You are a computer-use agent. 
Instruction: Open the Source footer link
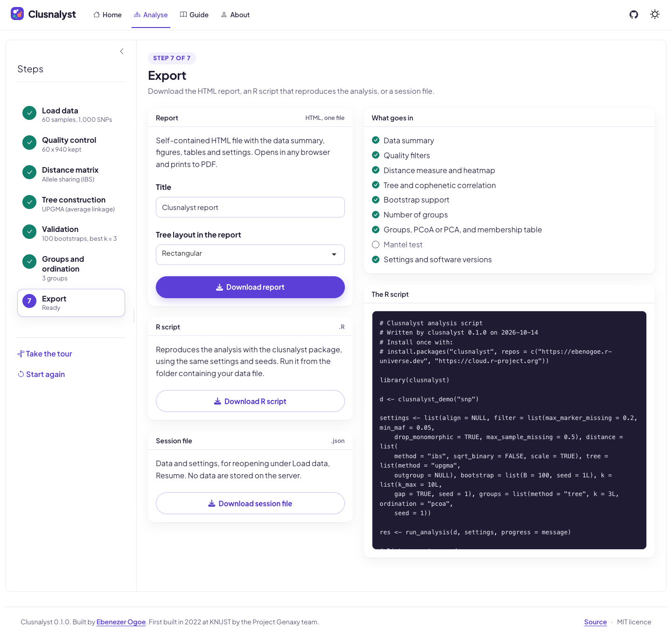[595, 622]
